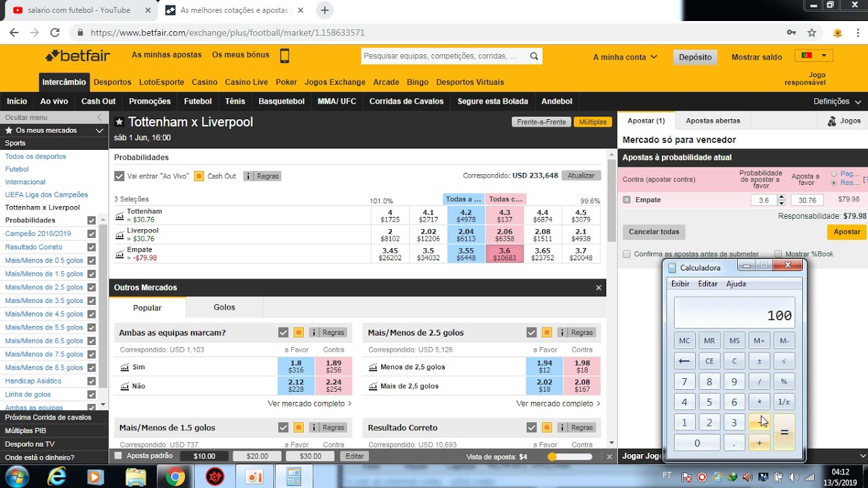Toggle the star favorite for Tottenham x Liverpool
Screen dimensions: 868x488
point(119,122)
